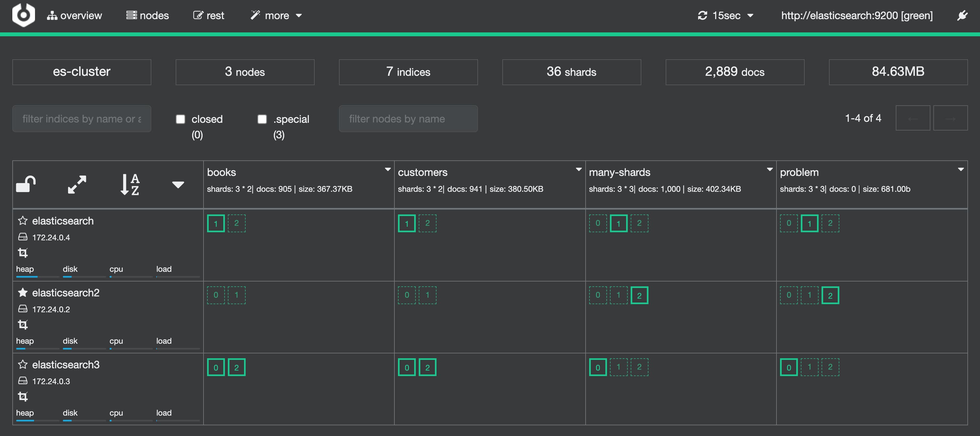980x436 pixels.
Task: Click the disk icon beside 172.24.0.4
Action: [x=23, y=237]
